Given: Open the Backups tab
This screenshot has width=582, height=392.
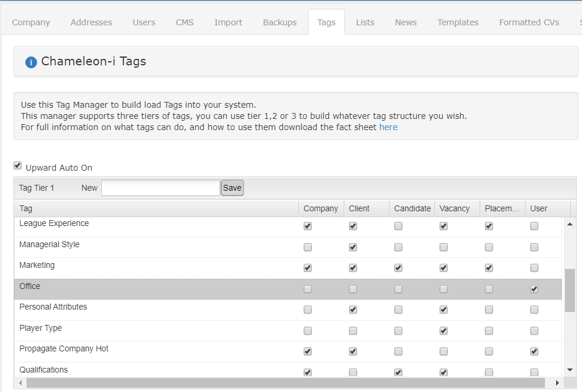Looking at the screenshot, I should coord(280,22).
